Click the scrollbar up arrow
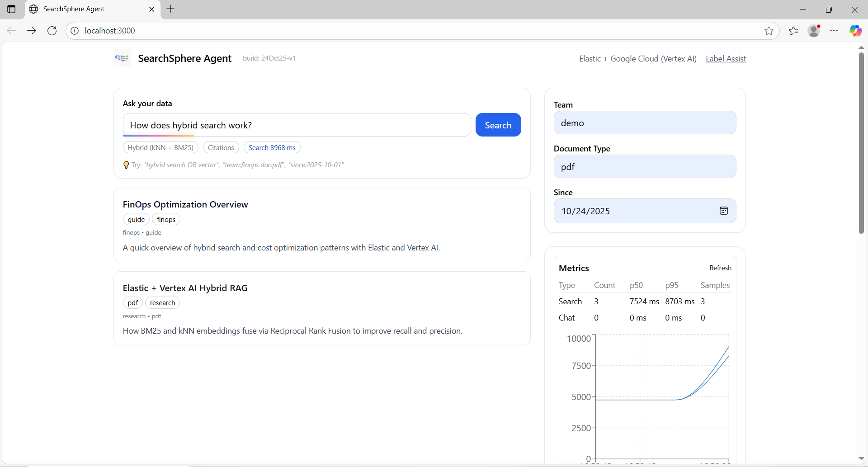This screenshot has width=868, height=467. click(861, 47)
